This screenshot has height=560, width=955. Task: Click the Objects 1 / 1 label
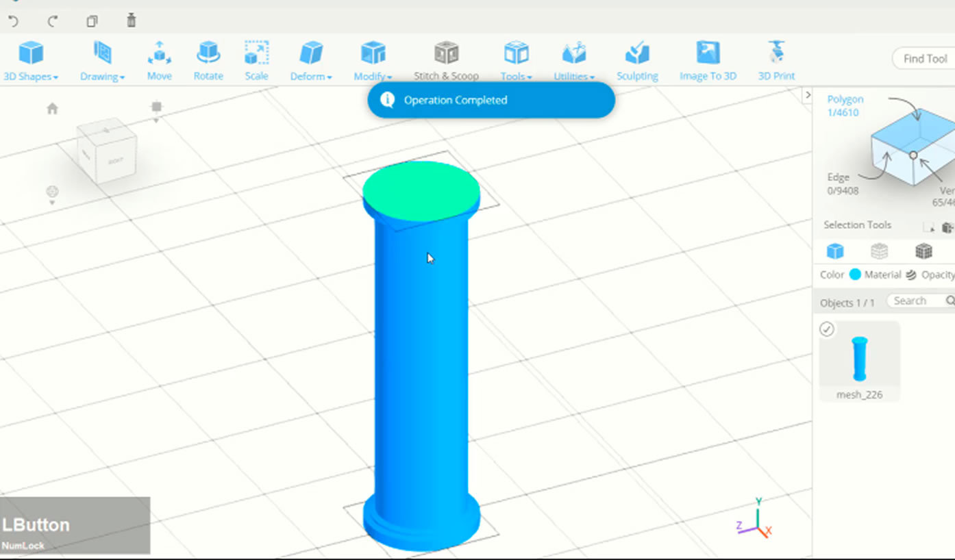click(x=847, y=303)
